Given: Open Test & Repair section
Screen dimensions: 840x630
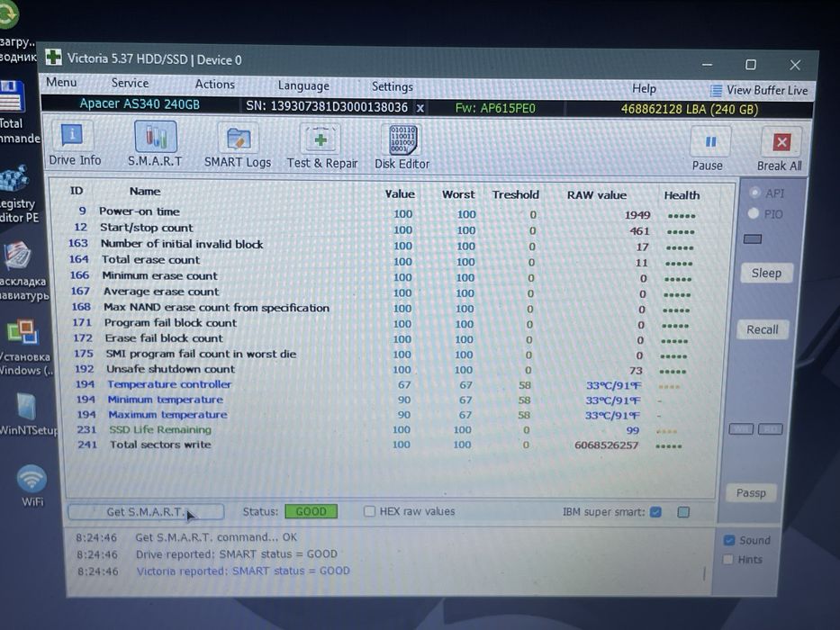Looking at the screenshot, I should pos(321,146).
